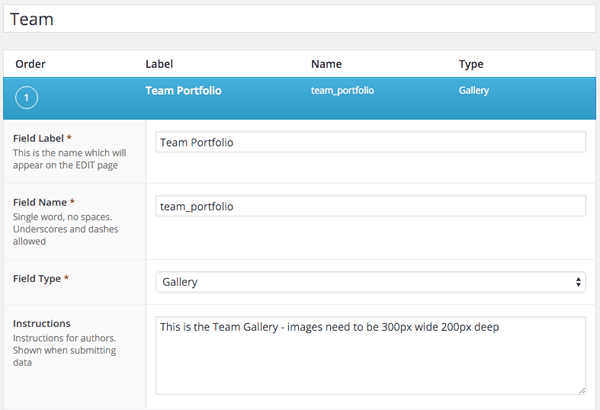The image size is (600, 410).
Task: Click the Instructions caption text
Action: (42, 323)
